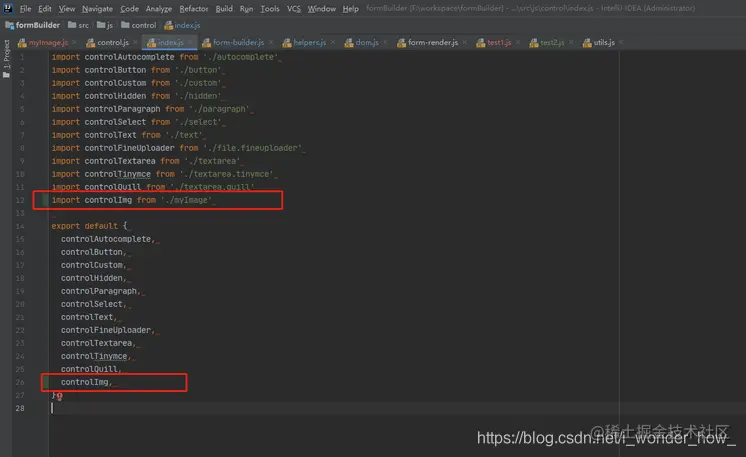
Task: Switch to test2.js tab
Action: [552, 43]
